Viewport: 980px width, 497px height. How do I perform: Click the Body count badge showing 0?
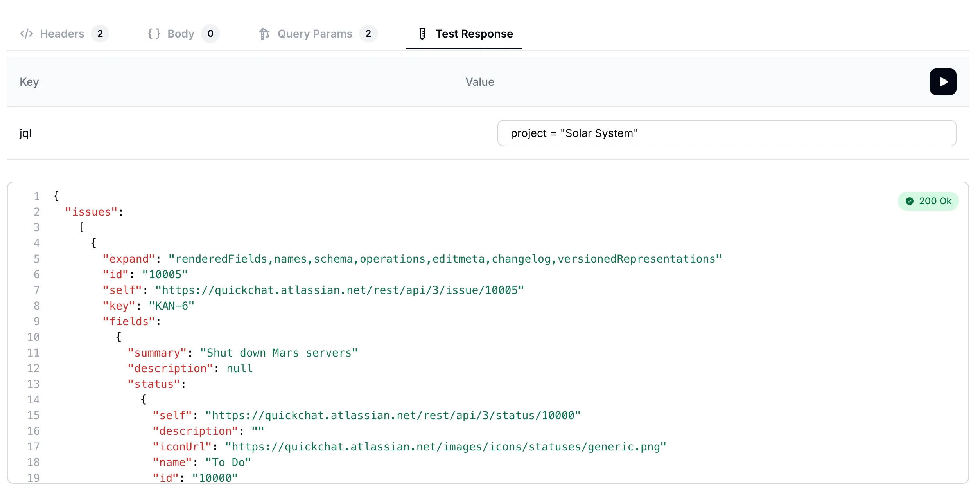click(210, 34)
